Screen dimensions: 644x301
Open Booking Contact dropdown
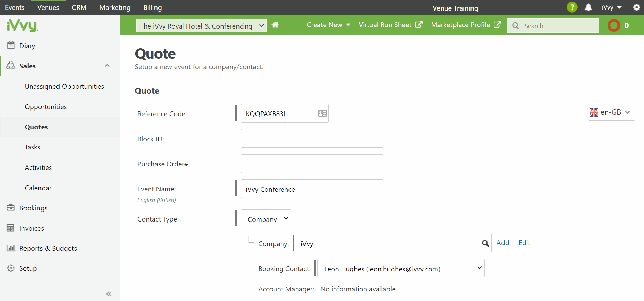(401, 268)
